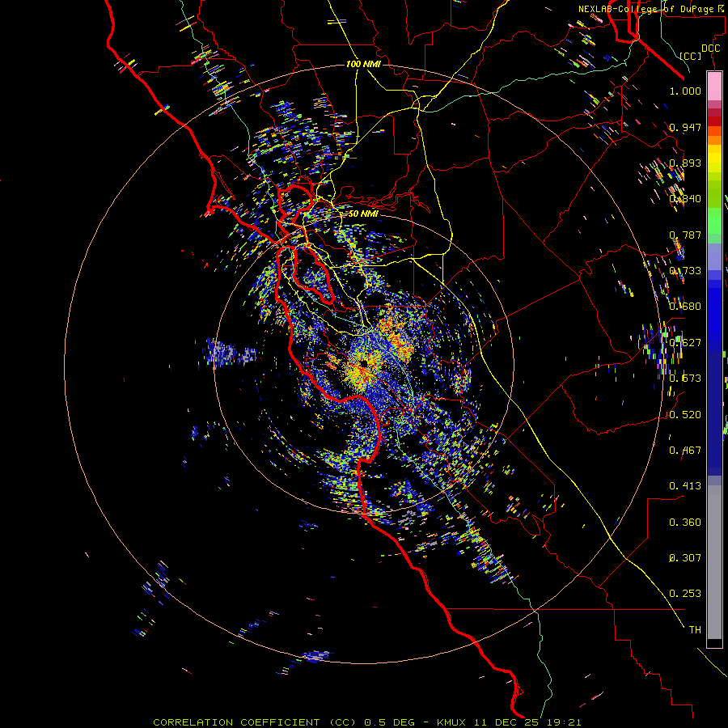Click the 0.680 scale value

tap(685, 307)
